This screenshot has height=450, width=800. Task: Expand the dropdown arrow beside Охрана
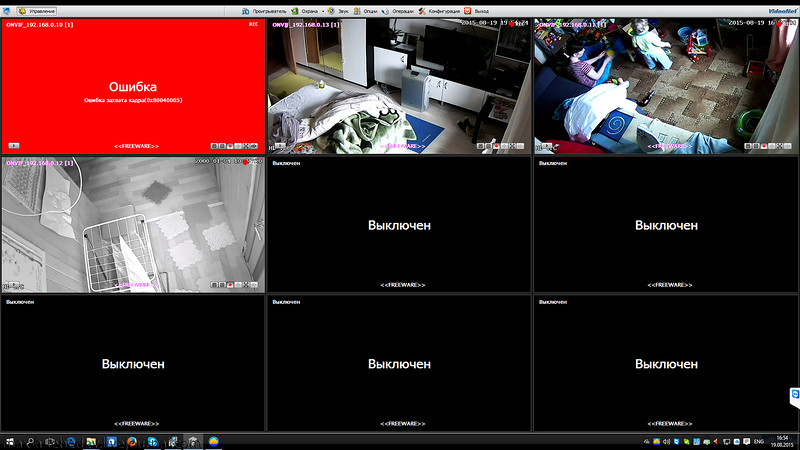click(323, 11)
